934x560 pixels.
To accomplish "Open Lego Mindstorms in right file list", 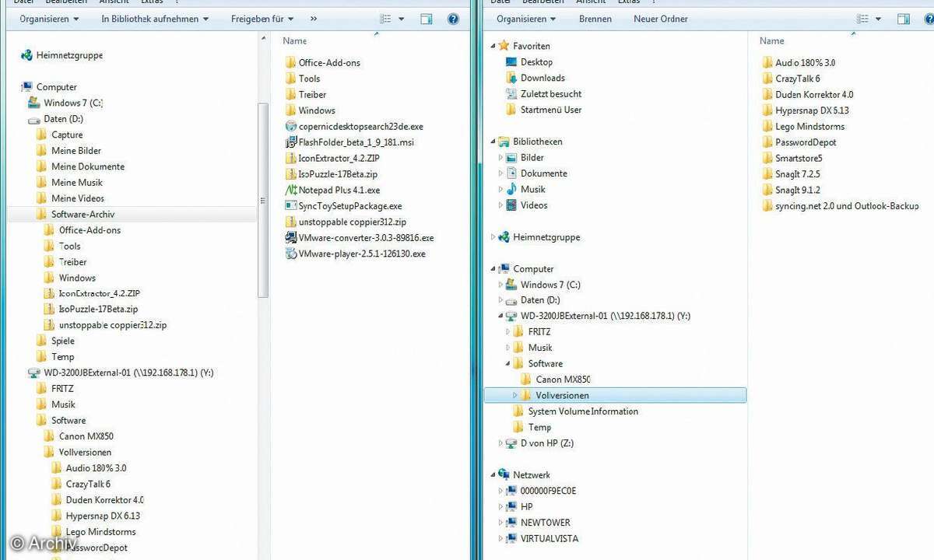I will [803, 126].
